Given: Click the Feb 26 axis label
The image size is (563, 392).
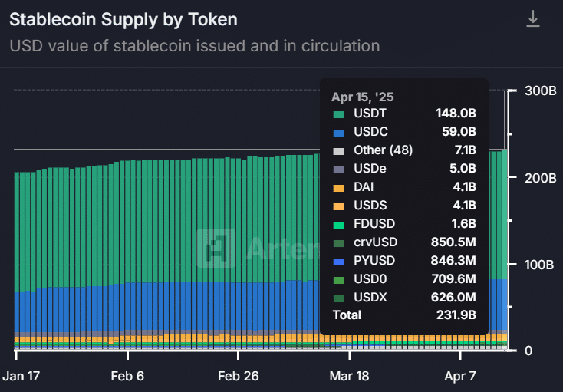Looking at the screenshot, I should tap(239, 377).
